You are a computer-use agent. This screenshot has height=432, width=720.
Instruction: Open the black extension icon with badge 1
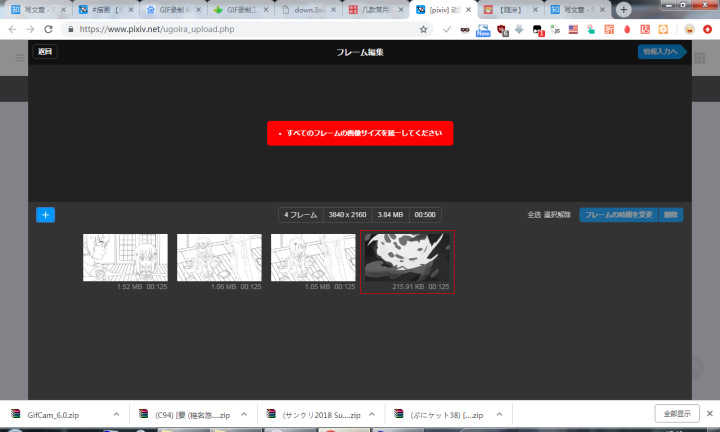click(538, 30)
